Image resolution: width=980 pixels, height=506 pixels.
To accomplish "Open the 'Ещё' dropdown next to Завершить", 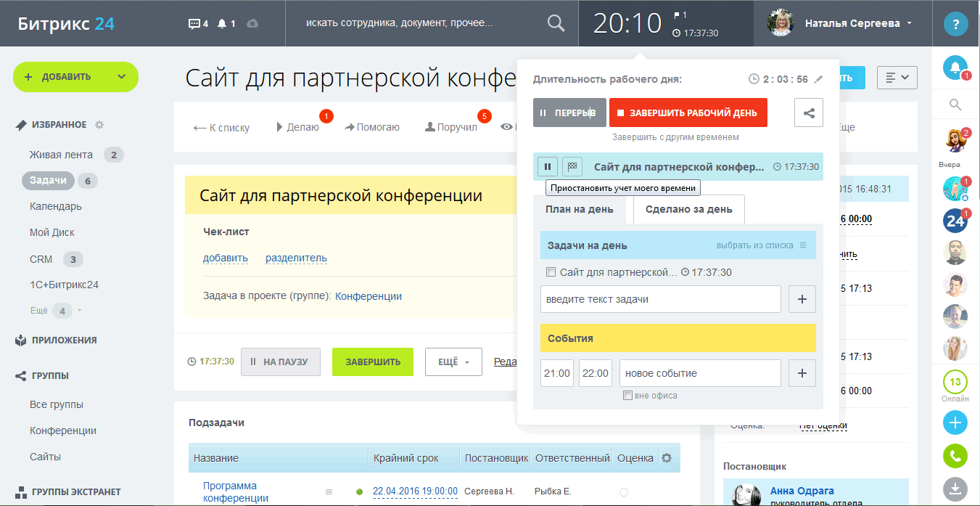I will click(454, 362).
